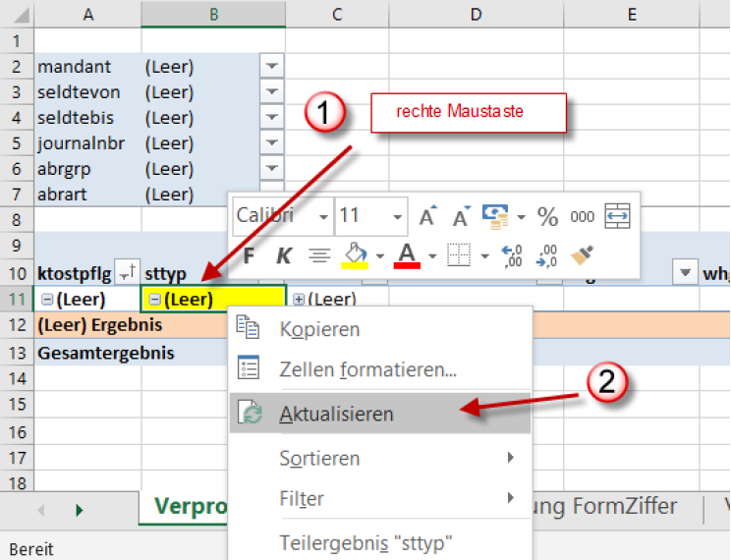The height and width of the screenshot is (560, 731).
Task: Open Filter submenu
Action: point(380,498)
